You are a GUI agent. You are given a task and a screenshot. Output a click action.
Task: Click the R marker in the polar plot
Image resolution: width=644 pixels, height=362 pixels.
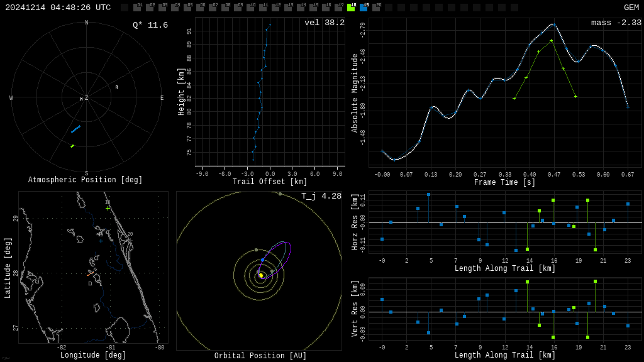[x=116, y=87]
